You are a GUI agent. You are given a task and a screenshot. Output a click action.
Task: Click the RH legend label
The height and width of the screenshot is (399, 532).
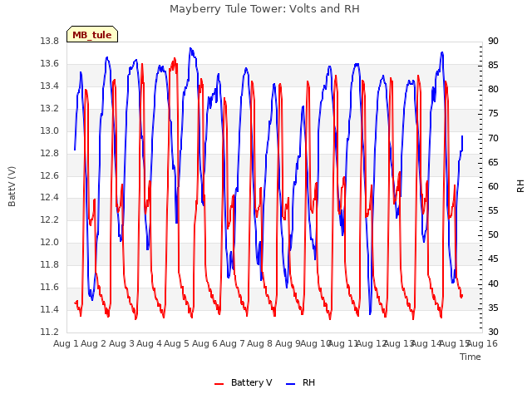click(308, 382)
